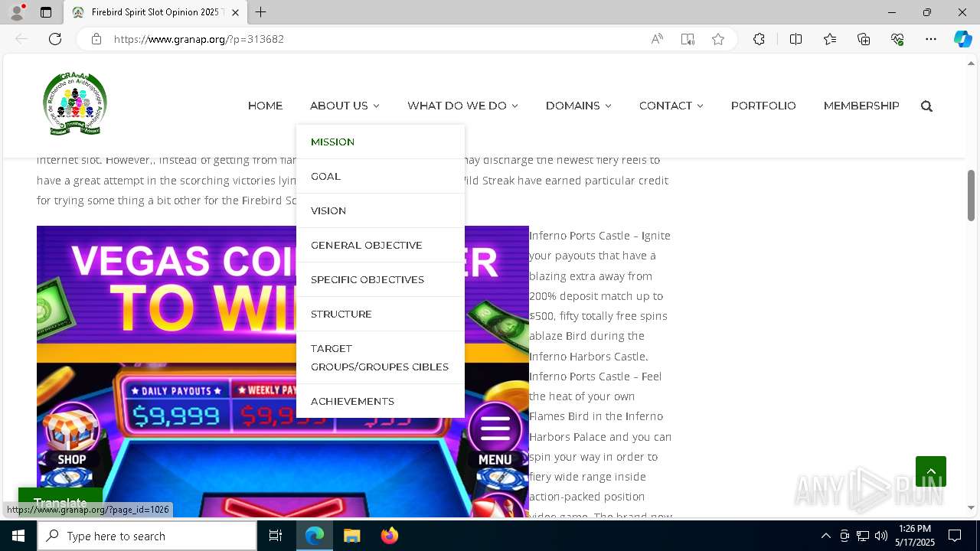Open the Extensions puzzle icon
980x551 pixels.
[x=759, y=39]
